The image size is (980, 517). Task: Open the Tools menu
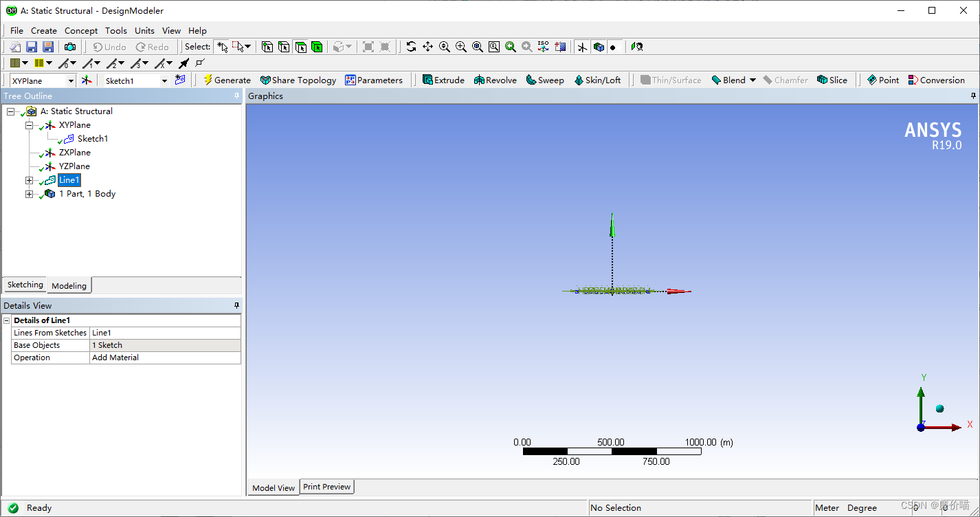[x=116, y=30]
